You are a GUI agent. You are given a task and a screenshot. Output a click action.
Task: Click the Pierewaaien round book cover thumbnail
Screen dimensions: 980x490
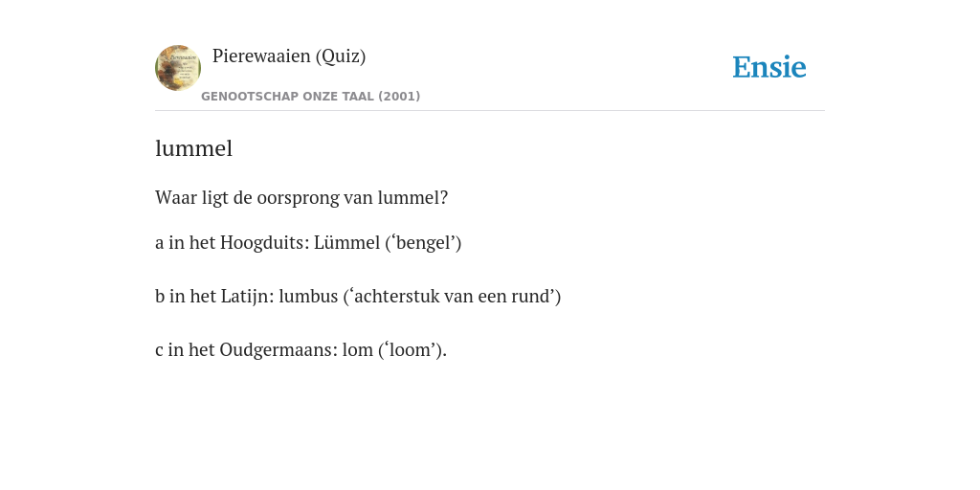178,68
